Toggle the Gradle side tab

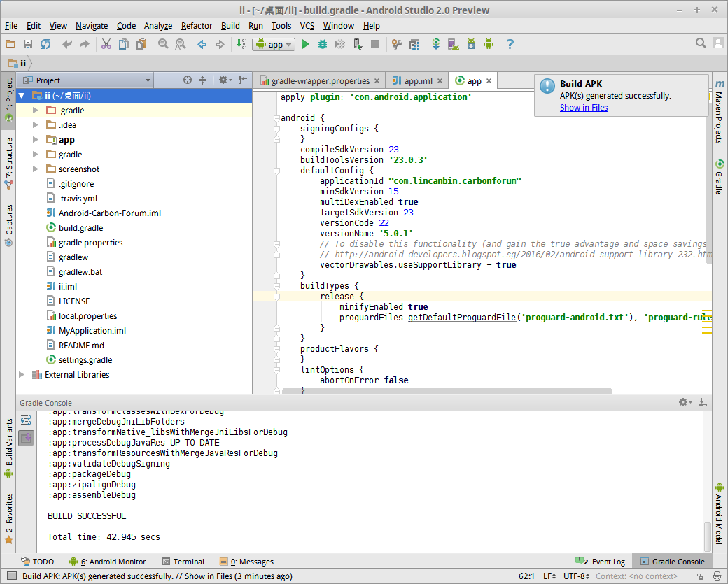coord(719,177)
